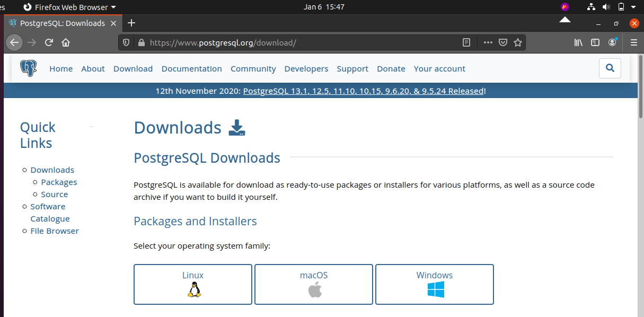Expand the page actions three-dots menu
Screen dimensions: 644x317
(488, 43)
